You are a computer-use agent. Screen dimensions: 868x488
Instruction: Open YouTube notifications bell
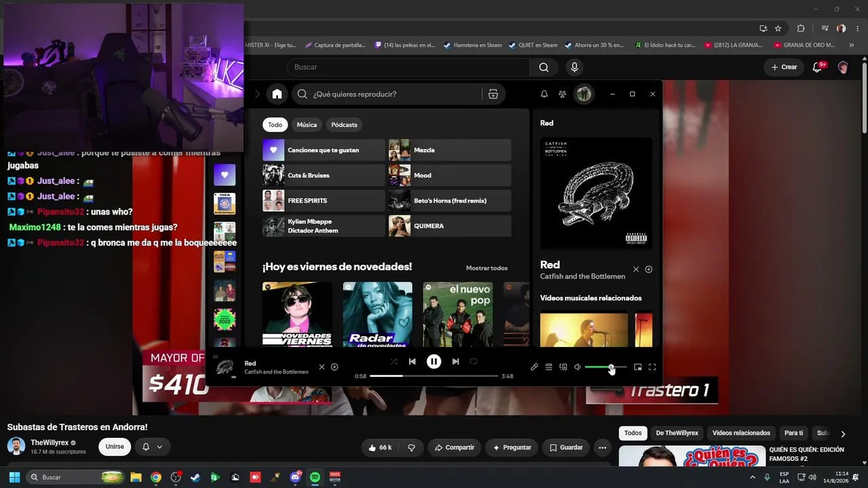click(x=818, y=67)
